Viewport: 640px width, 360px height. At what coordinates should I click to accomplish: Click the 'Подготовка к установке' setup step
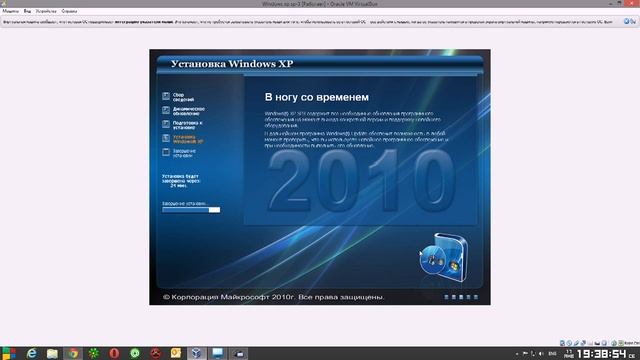click(x=182, y=125)
